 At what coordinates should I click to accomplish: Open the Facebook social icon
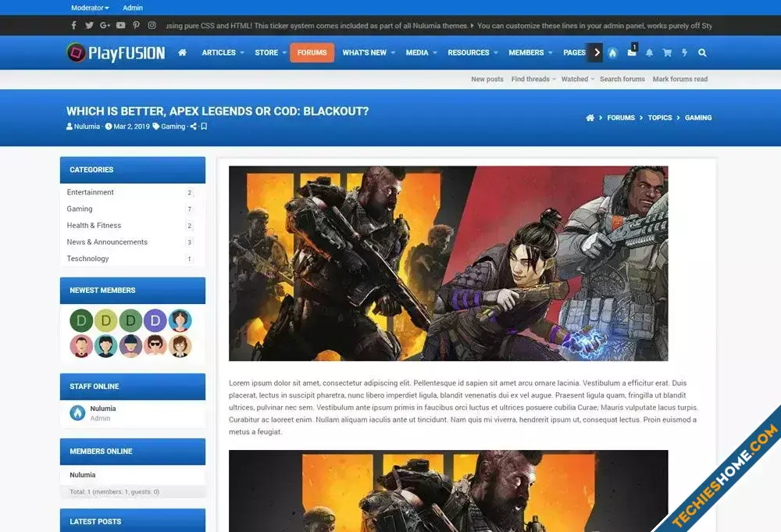pyautogui.click(x=73, y=26)
